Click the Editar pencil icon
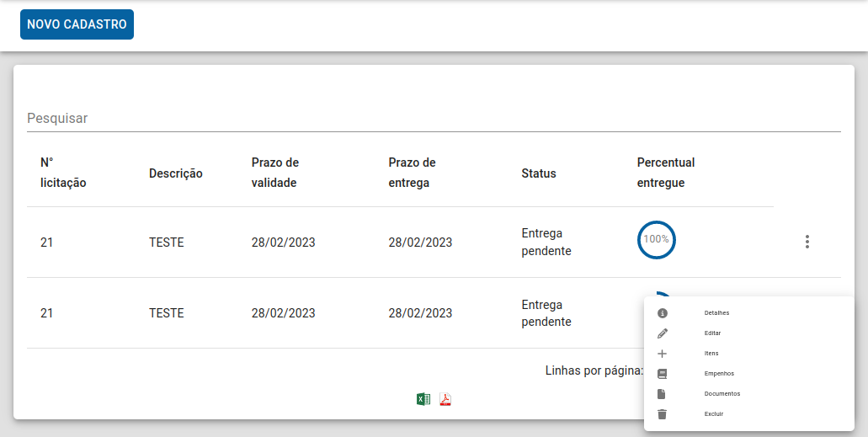This screenshot has width=868, height=437. [x=662, y=333]
